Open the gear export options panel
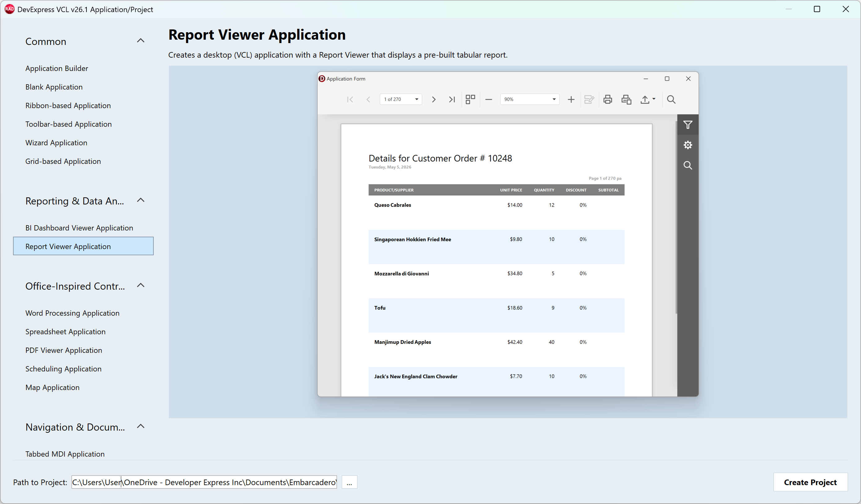Viewport: 861px width, 504px height. [x=688, y=145]
